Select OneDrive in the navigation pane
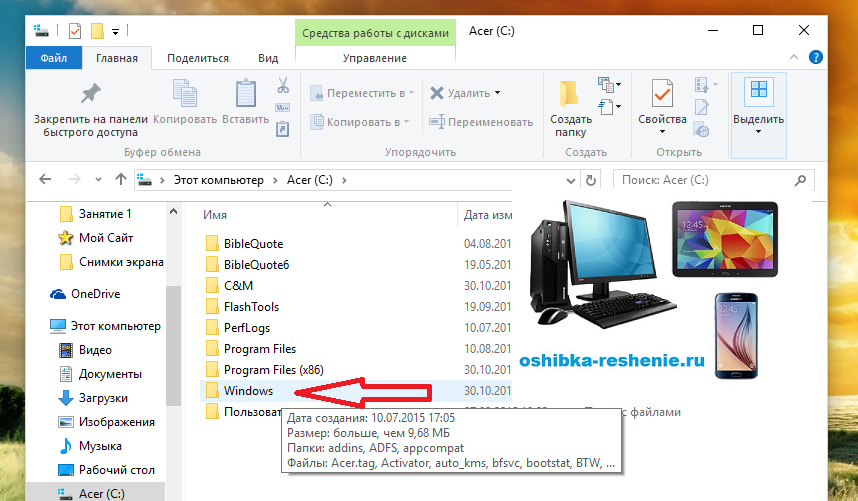 [x=96, y=294]
